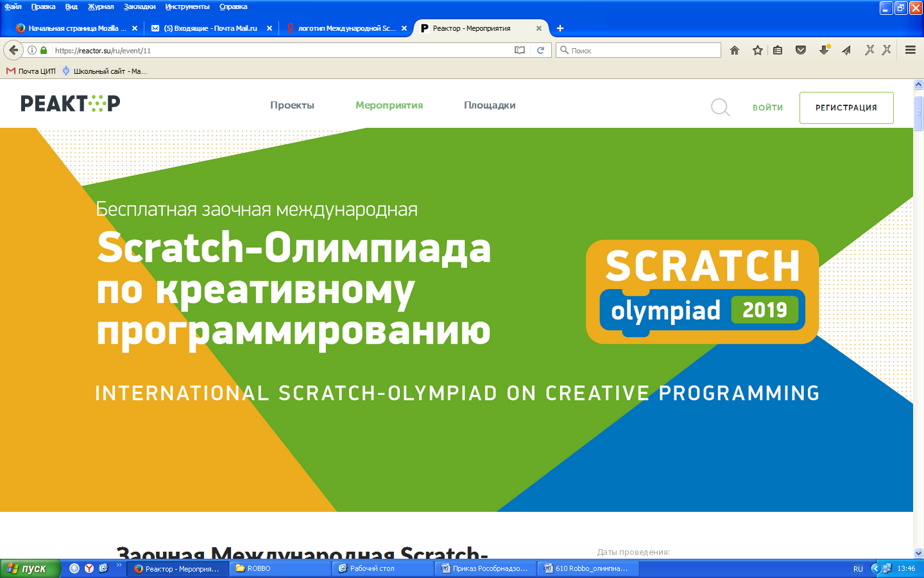Screen dimensions: 924x578
Task: Expand the quick launch chevron
Action: [119, 566]
